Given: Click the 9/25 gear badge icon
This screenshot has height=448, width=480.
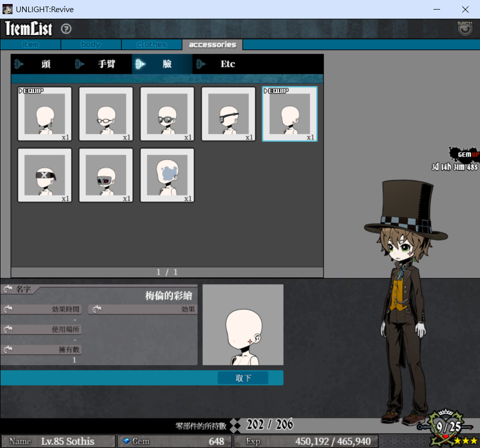Looking at the screenshot, I should [447, 427].
